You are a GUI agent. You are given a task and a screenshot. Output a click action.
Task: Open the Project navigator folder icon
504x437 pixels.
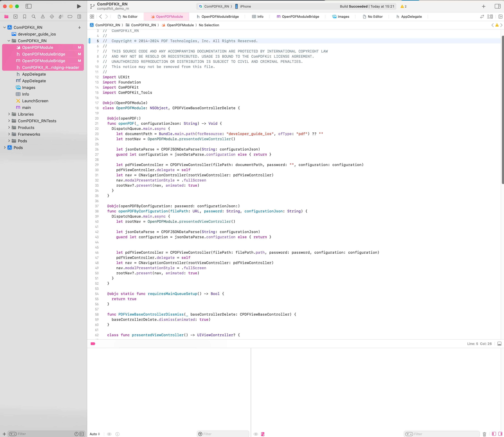pos(6,17)
